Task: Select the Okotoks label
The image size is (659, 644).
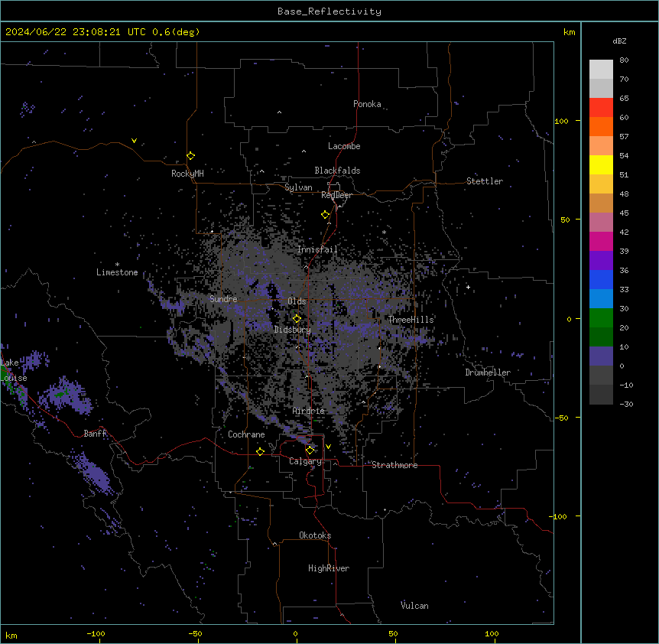Action: point(315,535)
